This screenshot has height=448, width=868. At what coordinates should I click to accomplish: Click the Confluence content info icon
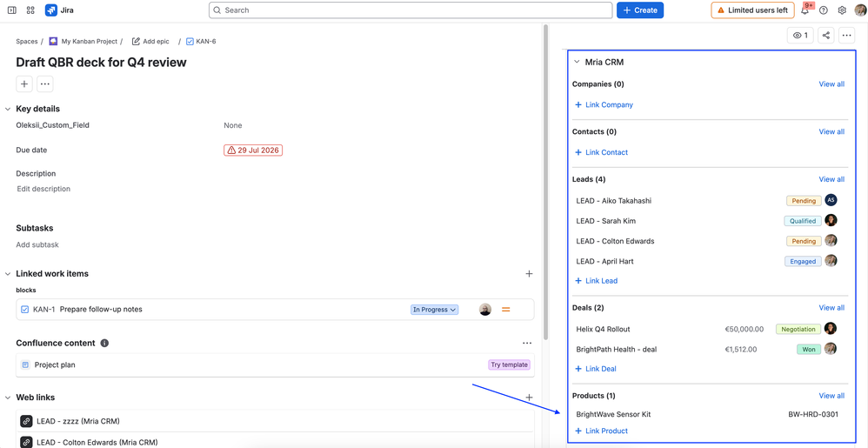click(104, 344)
